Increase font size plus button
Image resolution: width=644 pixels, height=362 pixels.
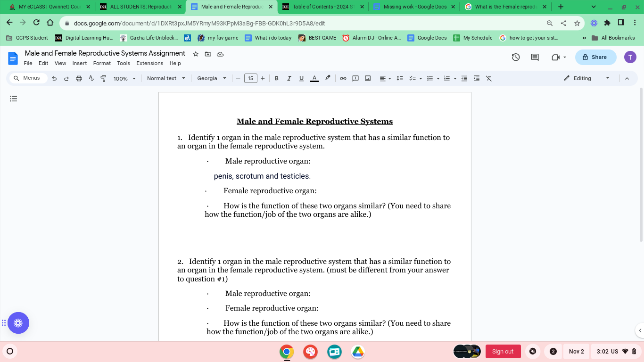[x=263, y=78]
